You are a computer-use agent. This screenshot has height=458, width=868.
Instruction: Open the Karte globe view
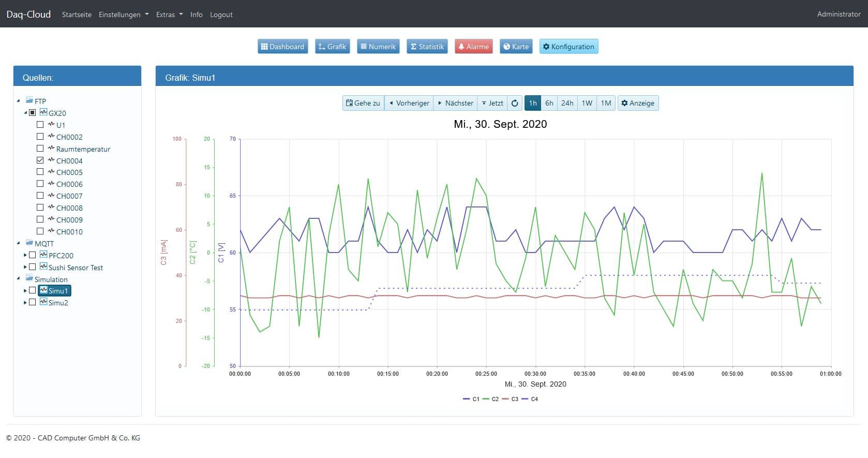point(516,47)
